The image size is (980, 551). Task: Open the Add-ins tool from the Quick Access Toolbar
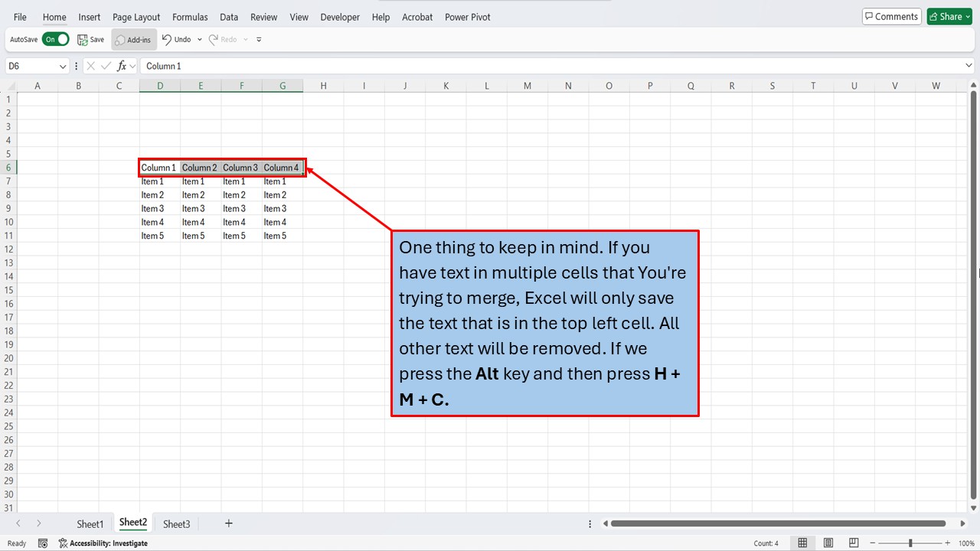pyautogui.click(x=132, y=39)
